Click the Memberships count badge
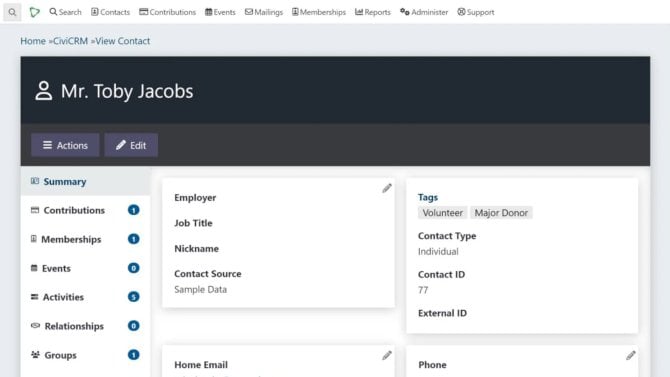The image size is (670, 377). point(133,239)
